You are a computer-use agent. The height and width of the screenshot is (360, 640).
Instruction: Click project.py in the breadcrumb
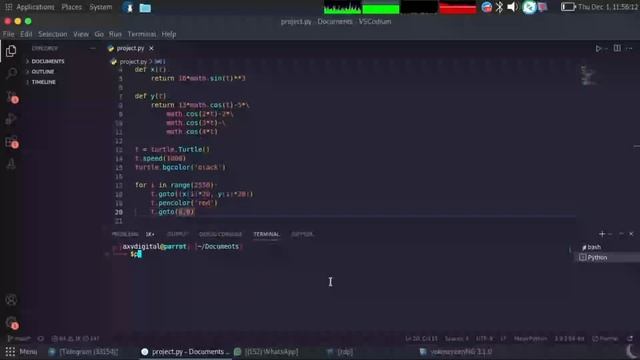[133, 62]
